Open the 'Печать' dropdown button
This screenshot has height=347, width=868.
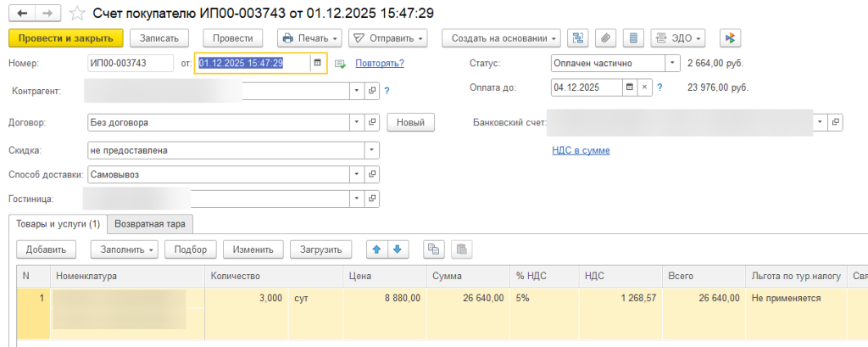coord(309,38)
